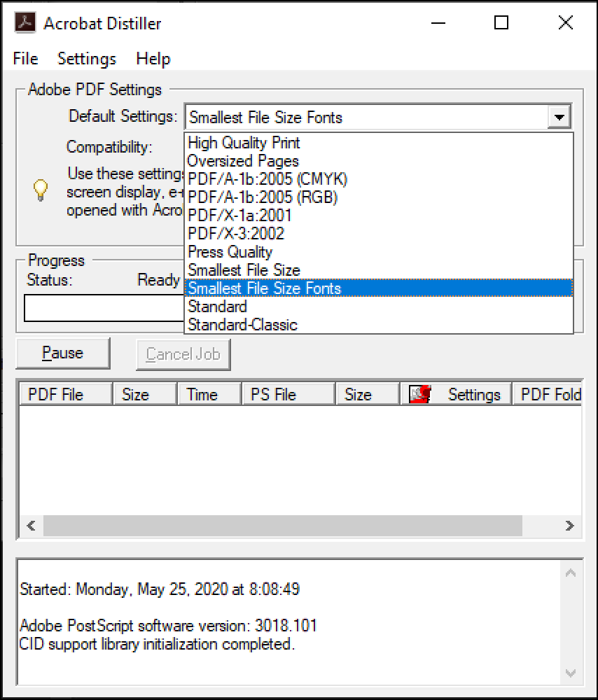
Task: Open the Help menu
Action: 153,59
